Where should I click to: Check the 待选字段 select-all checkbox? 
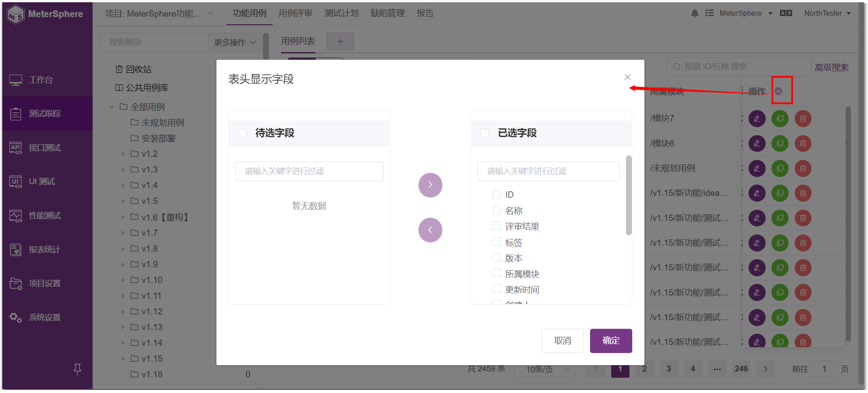coord(242,133)
